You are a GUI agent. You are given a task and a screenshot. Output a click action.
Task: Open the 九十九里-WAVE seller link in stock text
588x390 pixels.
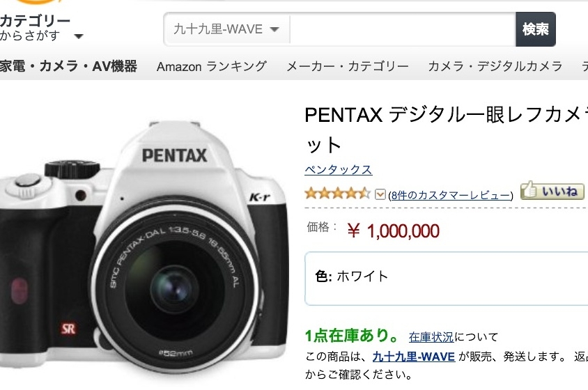(414, 357)
